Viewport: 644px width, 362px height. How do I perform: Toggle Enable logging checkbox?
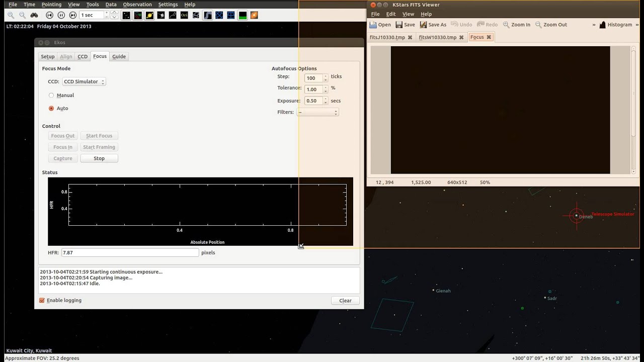(x=42, y=300)
